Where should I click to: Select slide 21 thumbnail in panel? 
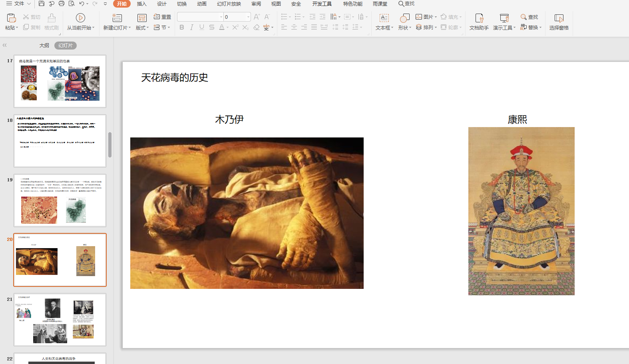pos(60,320)
